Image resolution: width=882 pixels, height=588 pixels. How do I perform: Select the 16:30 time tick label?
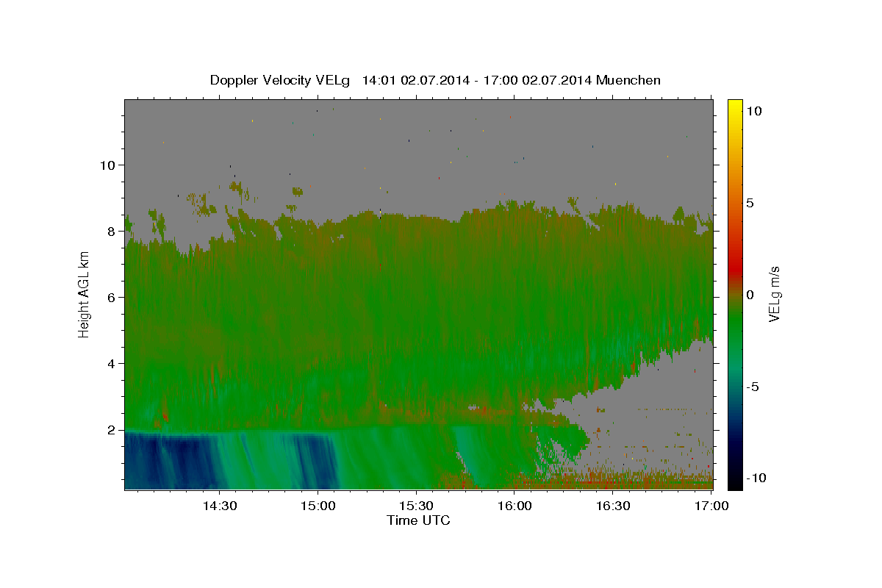click(613, 506)
